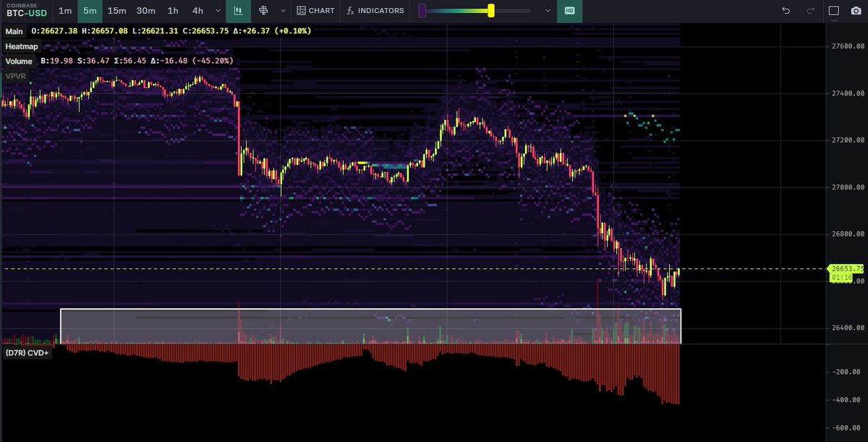Toggle the fullscreen square icon

[x=834, y=11]
